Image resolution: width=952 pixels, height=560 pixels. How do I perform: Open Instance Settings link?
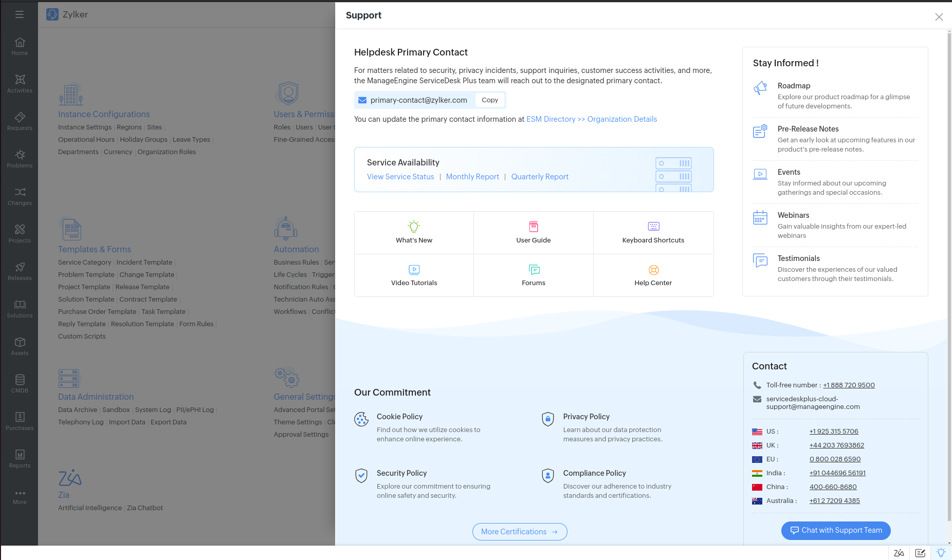tap(85, 127)
